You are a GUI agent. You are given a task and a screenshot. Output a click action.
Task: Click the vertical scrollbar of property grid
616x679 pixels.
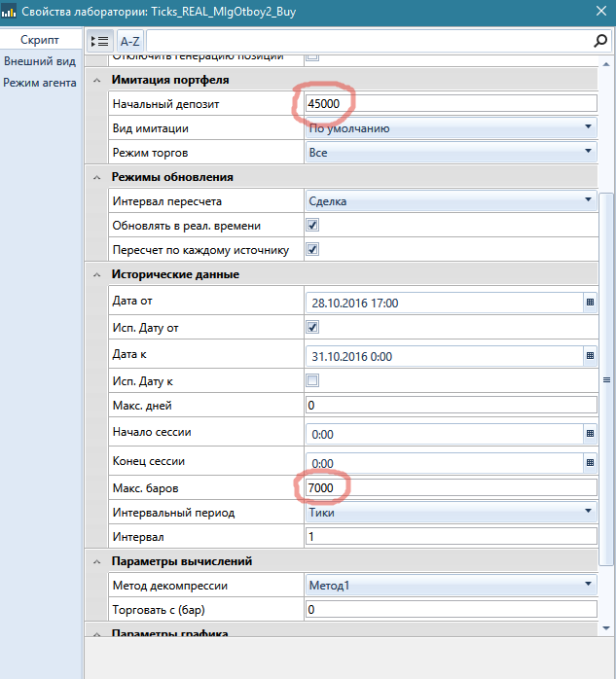coord(606,379)
